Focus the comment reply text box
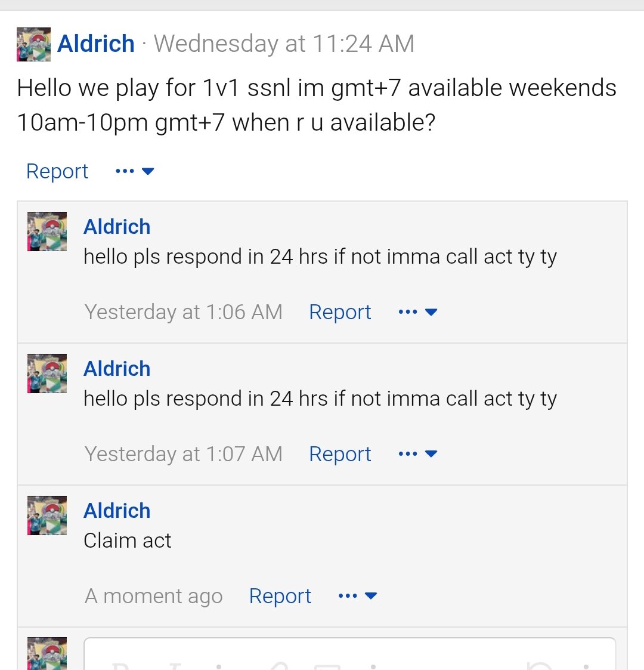Image resolution: width=644 pixels, height=670 pixels. pyautogui.click(x=350, y=654)
